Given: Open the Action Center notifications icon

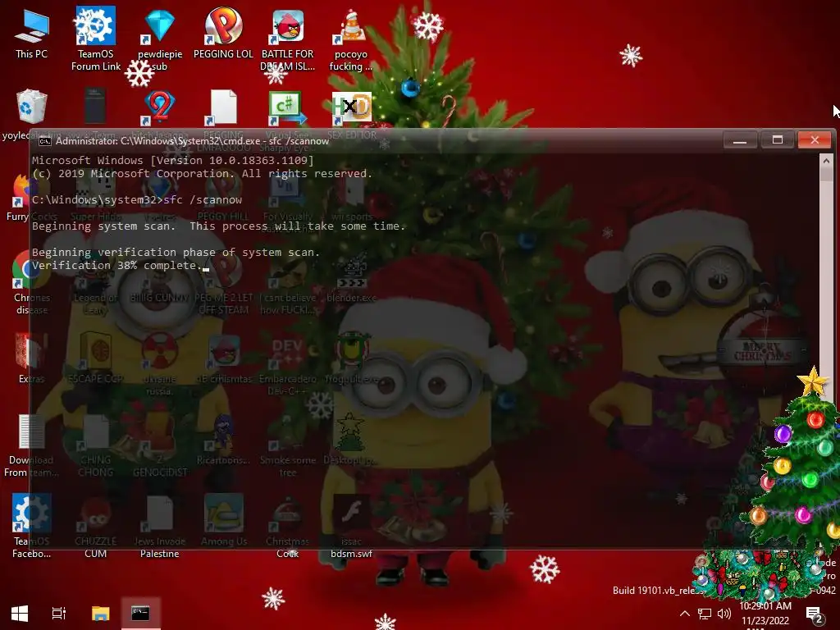Looking at the screenshot, I should point(815,614).
